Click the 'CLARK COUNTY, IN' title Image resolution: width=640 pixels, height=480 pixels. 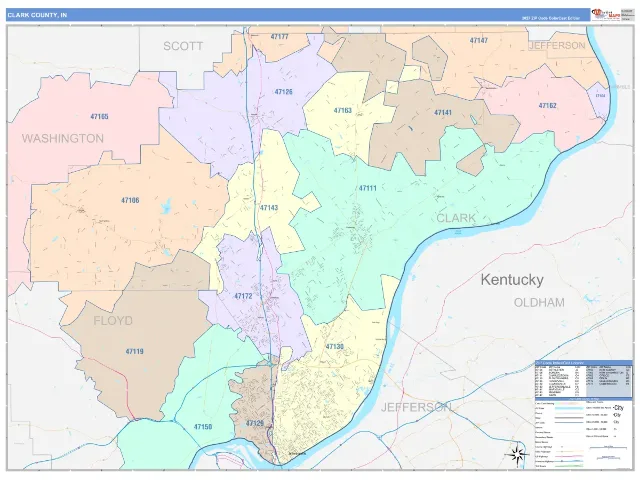[x=38, y=15]
